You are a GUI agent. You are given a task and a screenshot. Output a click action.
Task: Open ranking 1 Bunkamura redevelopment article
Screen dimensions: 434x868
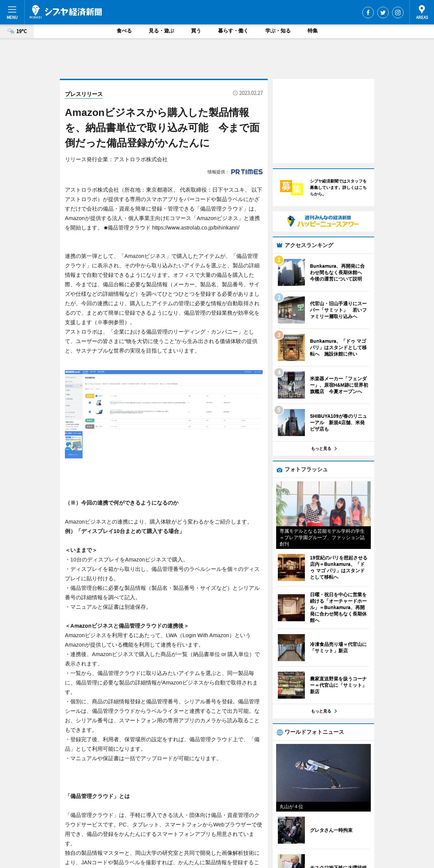pyautogui.click(x=337, y=272)
